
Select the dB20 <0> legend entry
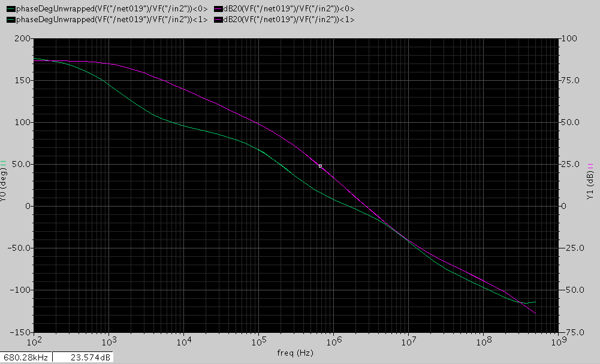[x=284, y=8]
